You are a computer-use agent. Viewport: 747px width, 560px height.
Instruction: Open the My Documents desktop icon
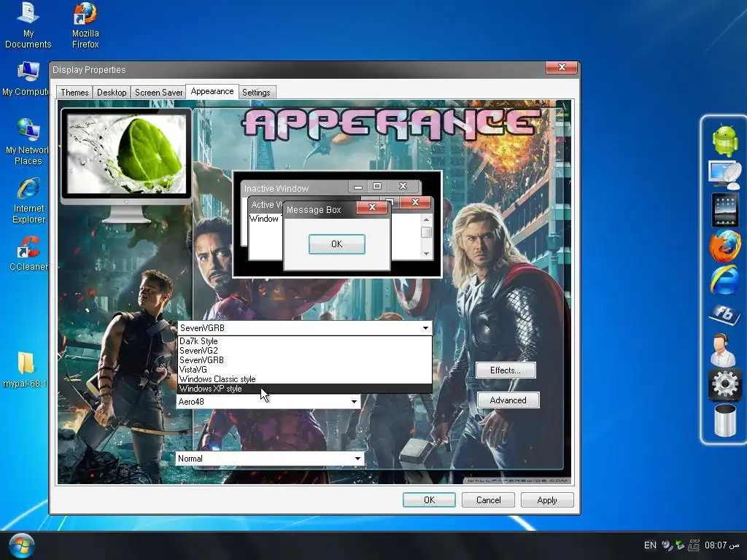coord(28,26)
